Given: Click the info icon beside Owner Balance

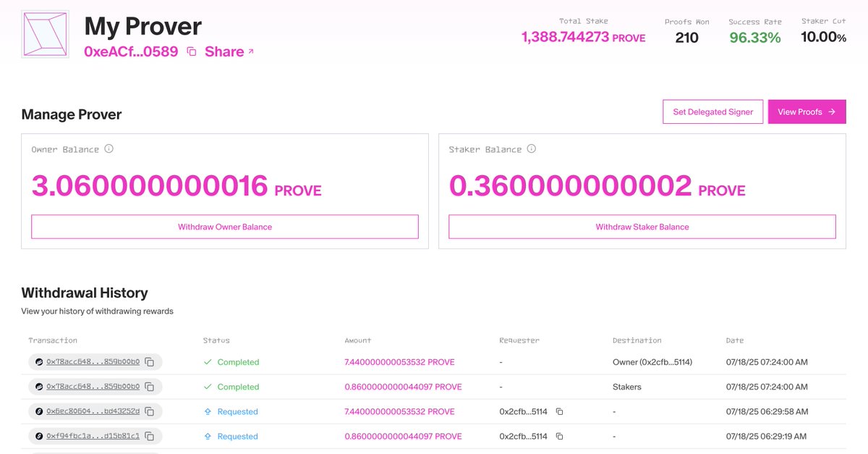Looking at the screenshot, I should 109,149.
